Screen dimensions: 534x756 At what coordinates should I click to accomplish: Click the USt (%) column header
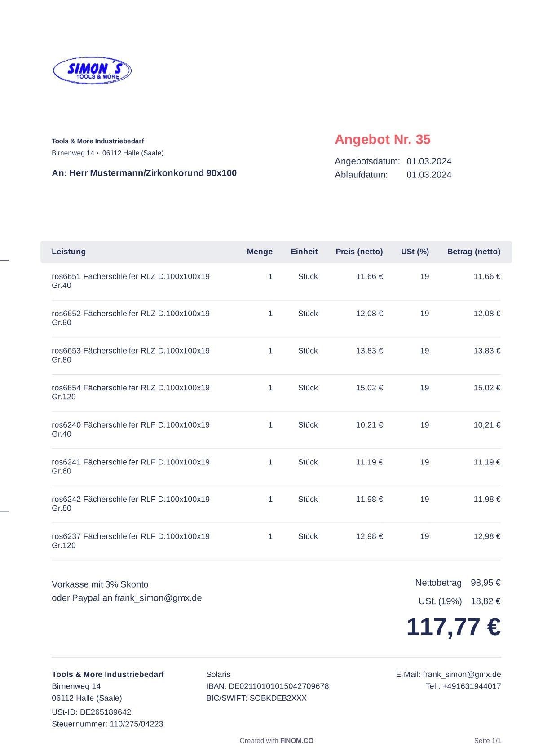point(415,252)
